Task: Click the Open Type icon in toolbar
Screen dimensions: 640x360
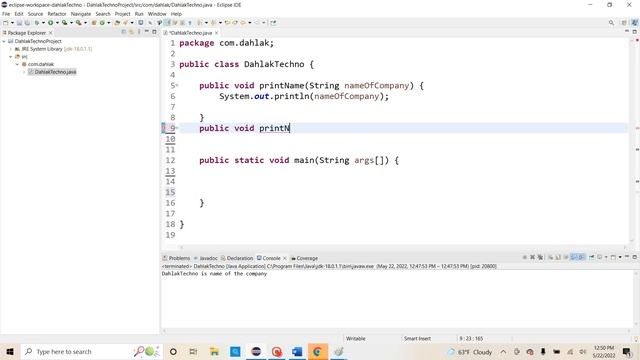Action: pyautogui.click(x=117, y=23)
